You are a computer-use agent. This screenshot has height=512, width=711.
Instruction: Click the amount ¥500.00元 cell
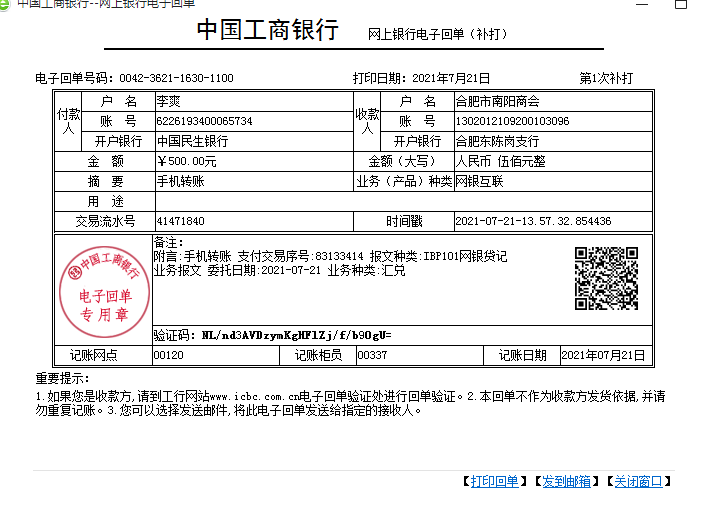(187, 161)
